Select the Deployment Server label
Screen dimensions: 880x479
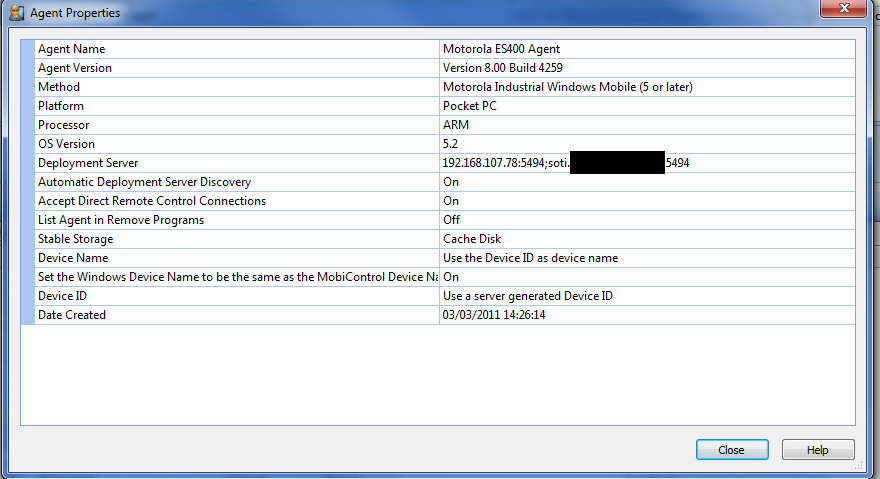pyautogui.click(x=88, y=163)
